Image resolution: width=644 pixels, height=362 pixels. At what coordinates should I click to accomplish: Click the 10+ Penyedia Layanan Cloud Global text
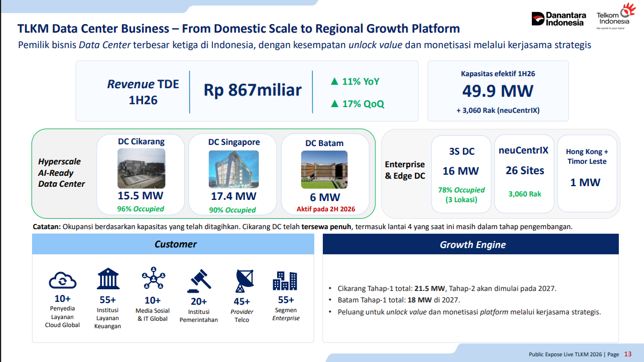[62, 311]
